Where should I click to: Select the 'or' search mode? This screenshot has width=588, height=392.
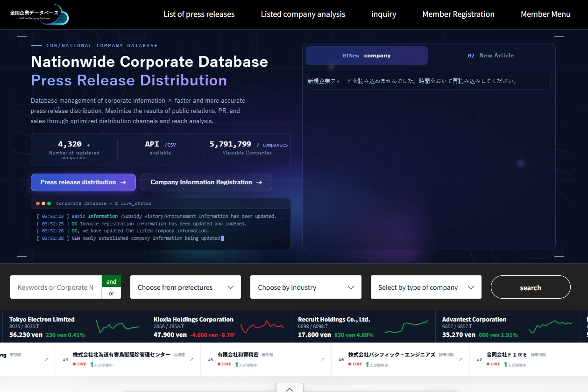(x=111, y=293)
